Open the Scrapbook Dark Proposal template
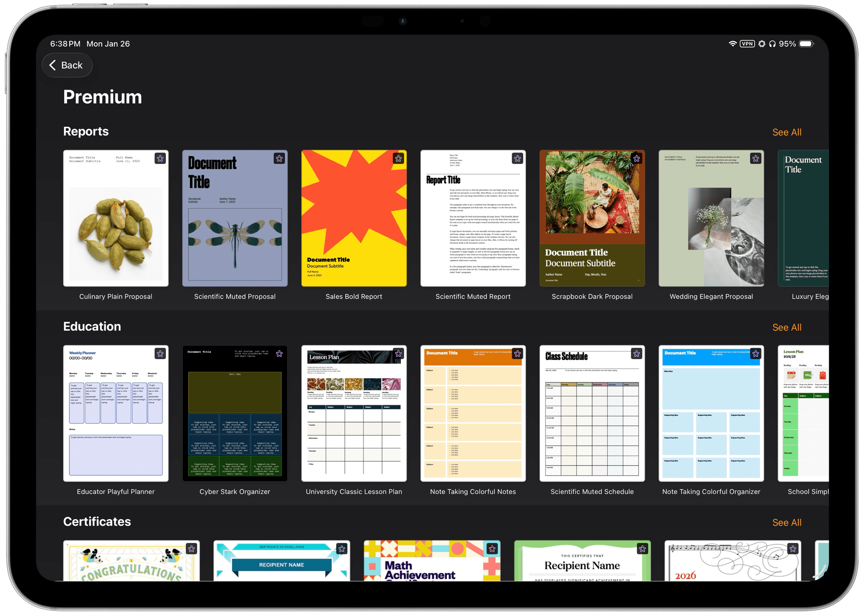 (x=592, y=218)
